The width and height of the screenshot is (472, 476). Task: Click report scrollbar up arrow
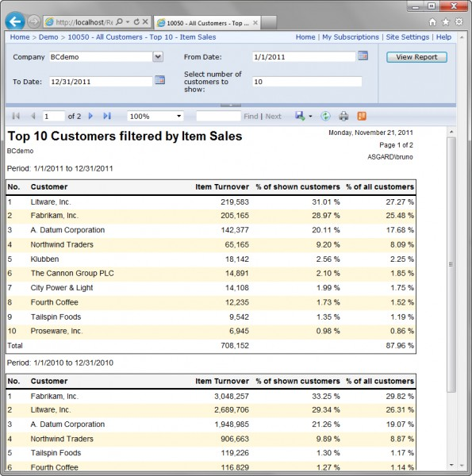(451, 132)
